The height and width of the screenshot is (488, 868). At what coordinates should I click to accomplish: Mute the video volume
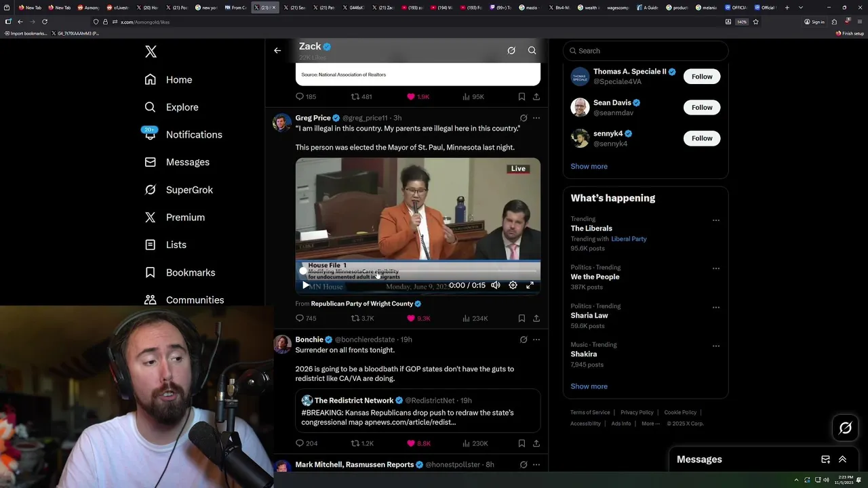pyautogui.click(x=496, y=285)
